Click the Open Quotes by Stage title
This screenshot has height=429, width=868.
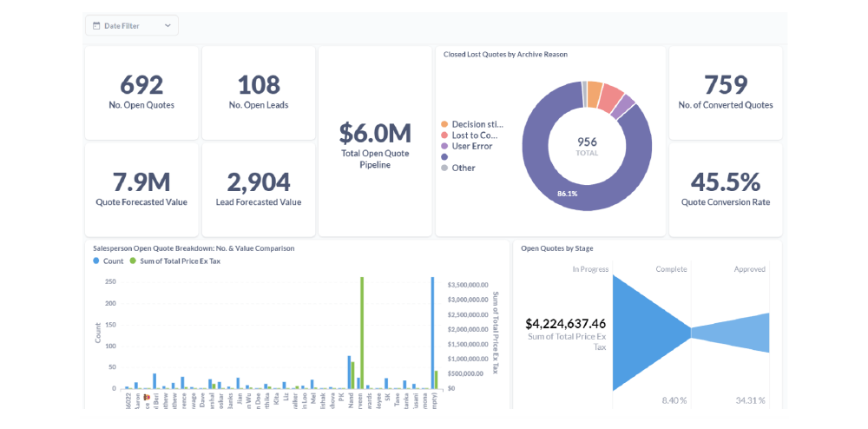click(x=556, y=248)
